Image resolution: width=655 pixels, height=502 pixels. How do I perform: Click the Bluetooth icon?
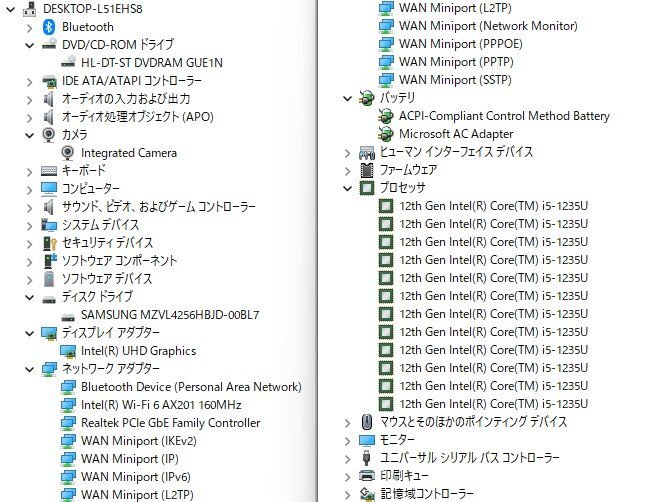[49, 27]
